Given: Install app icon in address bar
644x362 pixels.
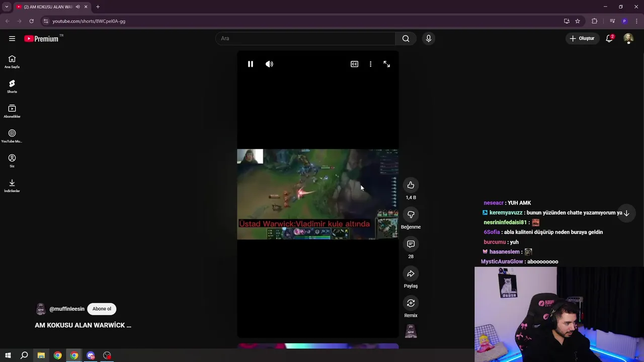Looking at the screenshot, I should coord(567,21).
